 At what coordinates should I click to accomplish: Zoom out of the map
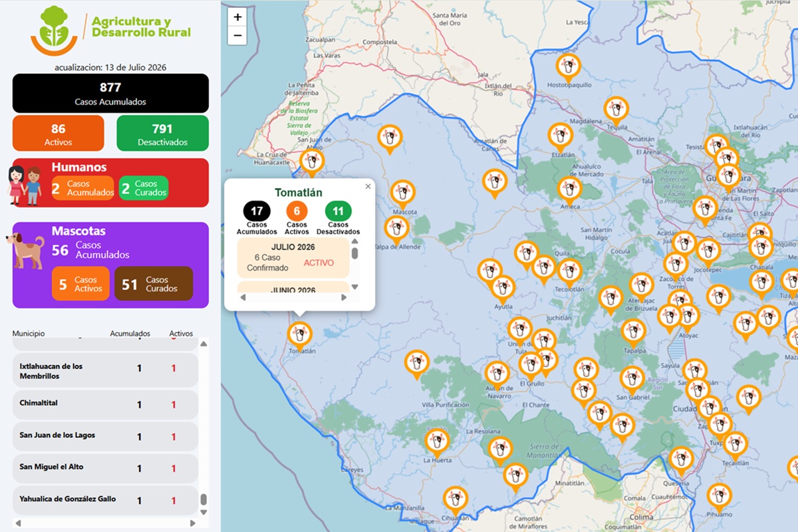click(237, 36)
